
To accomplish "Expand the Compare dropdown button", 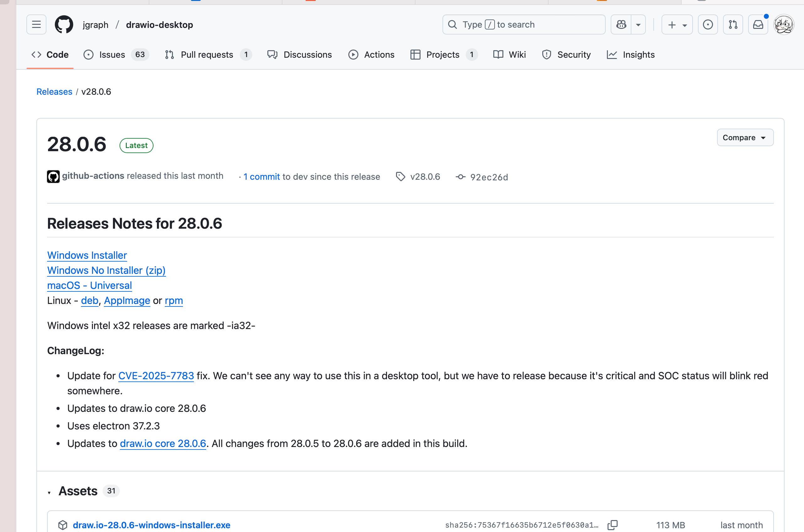I will [x=745, y=137].
